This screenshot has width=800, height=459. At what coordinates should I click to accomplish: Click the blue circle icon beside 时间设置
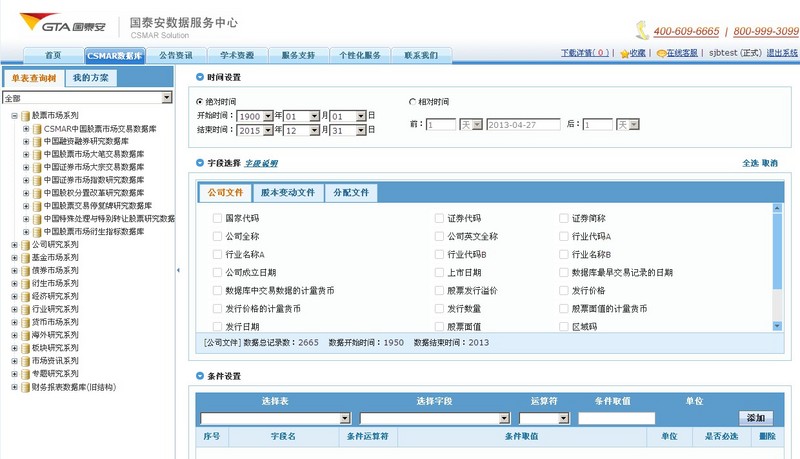click(200, 77)
